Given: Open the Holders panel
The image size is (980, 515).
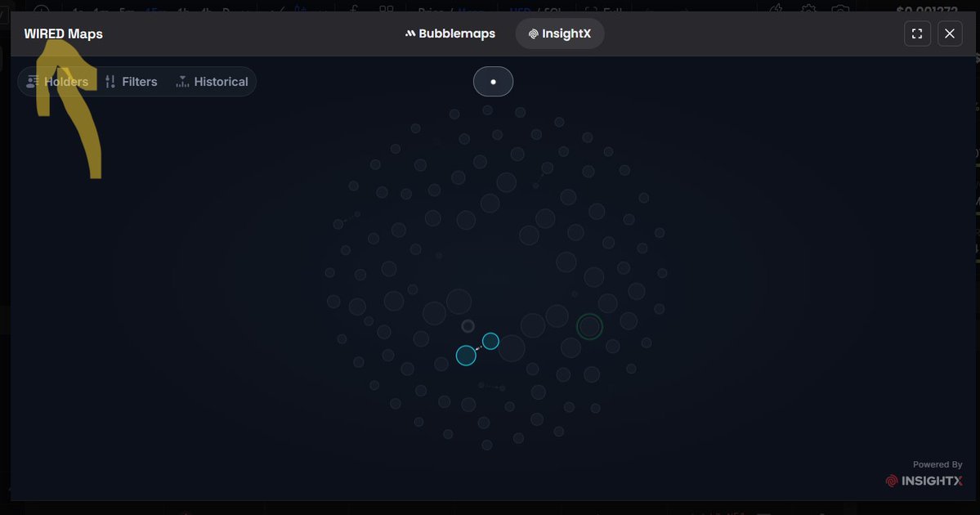Looking at the screenshot, I should (x=57, y=81).
